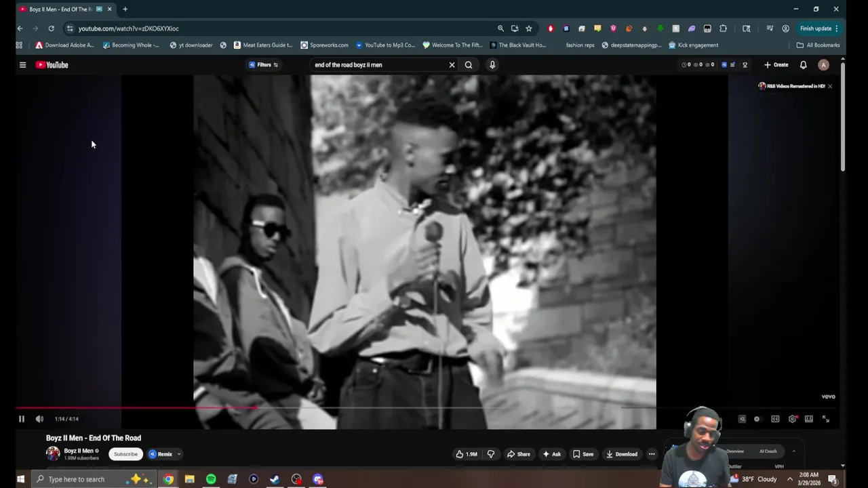Open YouTube to Mp3 Co... bookmark
This screenshot has width=868, height=488.
[385, 45]
